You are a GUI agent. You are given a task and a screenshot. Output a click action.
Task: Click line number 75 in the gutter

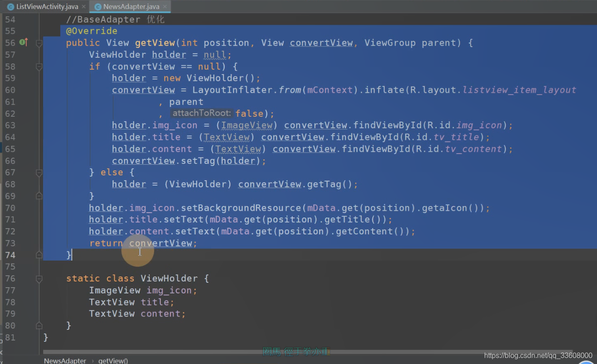[x=10, y=266]
